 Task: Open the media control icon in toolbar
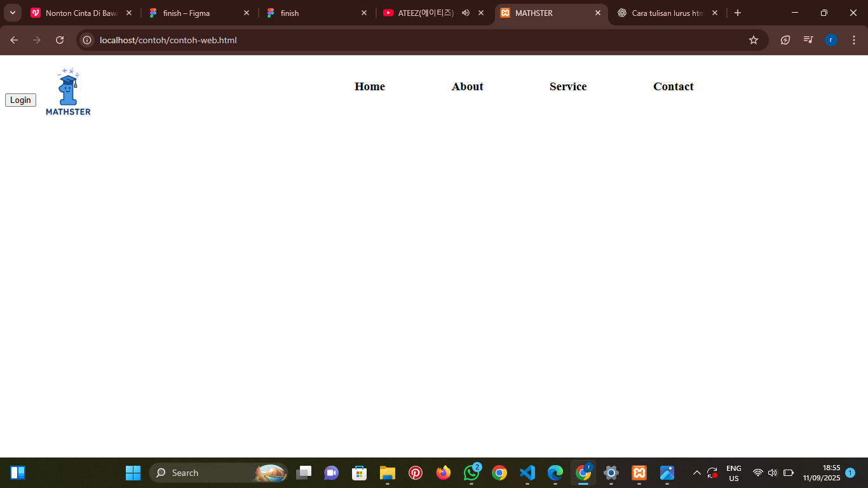click(x=808, y=40)
